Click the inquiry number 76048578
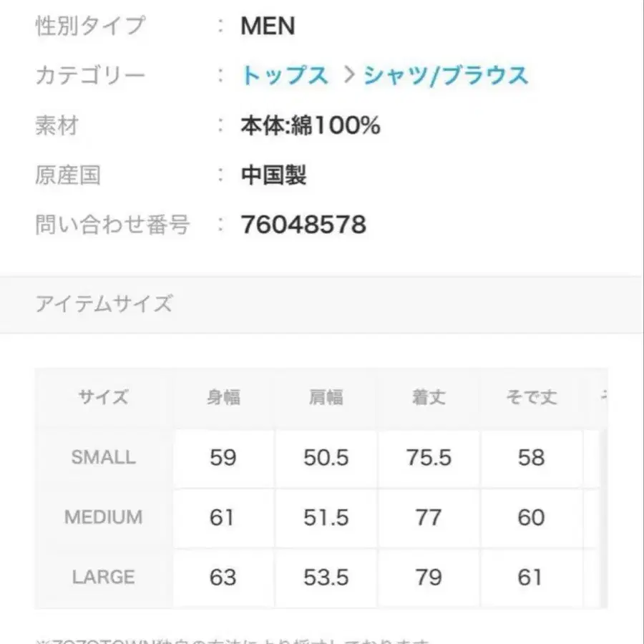The image size is (644, 644). point(303,225)
